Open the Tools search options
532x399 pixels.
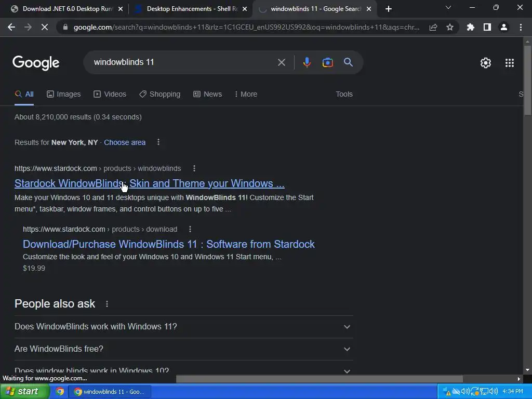coord(344,94)
